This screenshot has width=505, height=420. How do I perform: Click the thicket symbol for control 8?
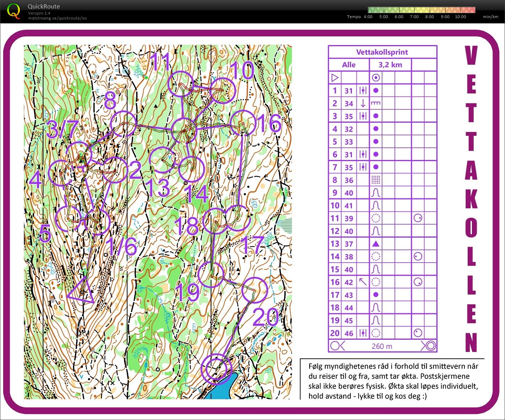(x=376, y=180)
